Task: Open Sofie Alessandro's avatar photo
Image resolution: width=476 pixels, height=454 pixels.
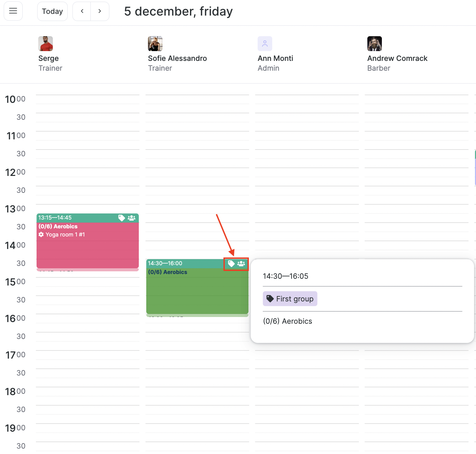Action: pyautogui.click(x=155, y=44)
